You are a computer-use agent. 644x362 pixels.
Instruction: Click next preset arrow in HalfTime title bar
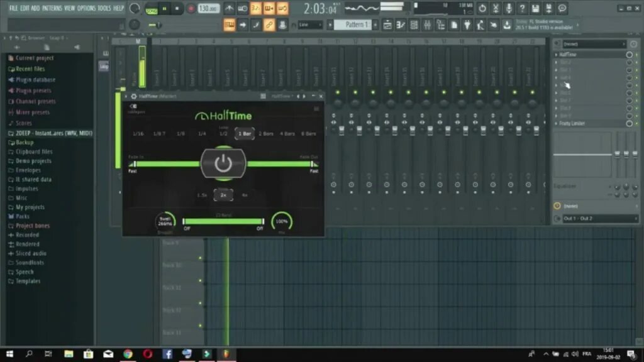(x=304, y=96)
